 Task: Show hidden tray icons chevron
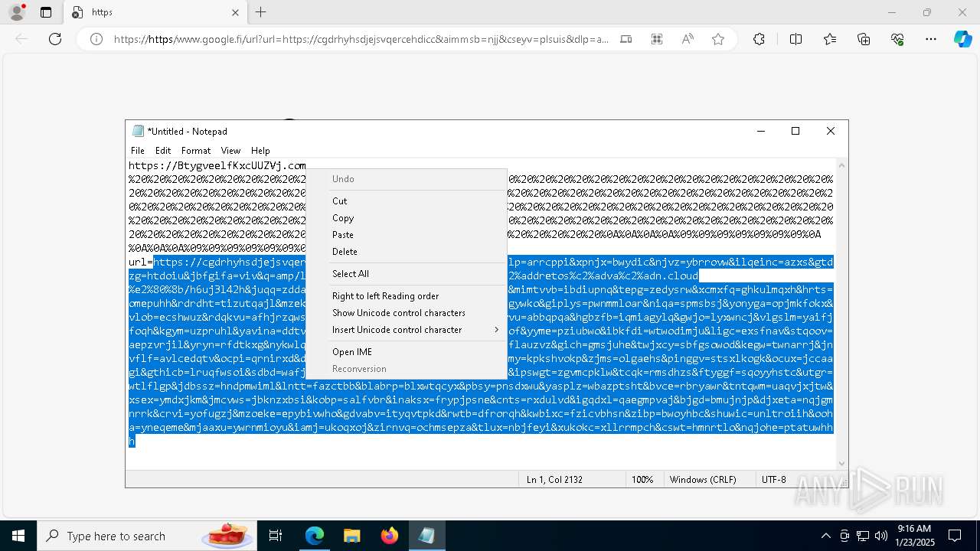[x=825, y=536]
